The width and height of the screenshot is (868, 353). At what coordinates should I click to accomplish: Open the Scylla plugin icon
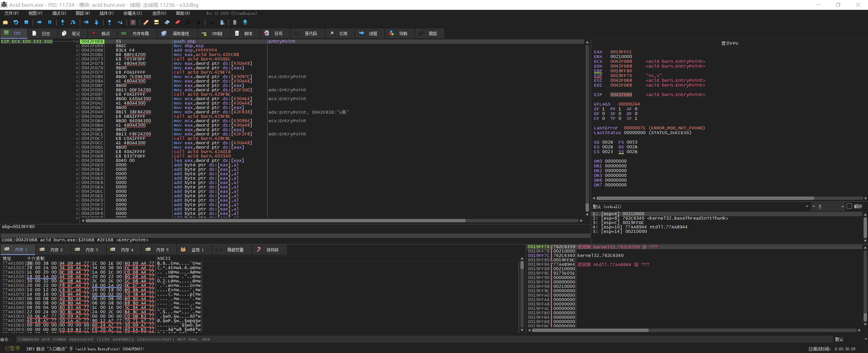133,22
